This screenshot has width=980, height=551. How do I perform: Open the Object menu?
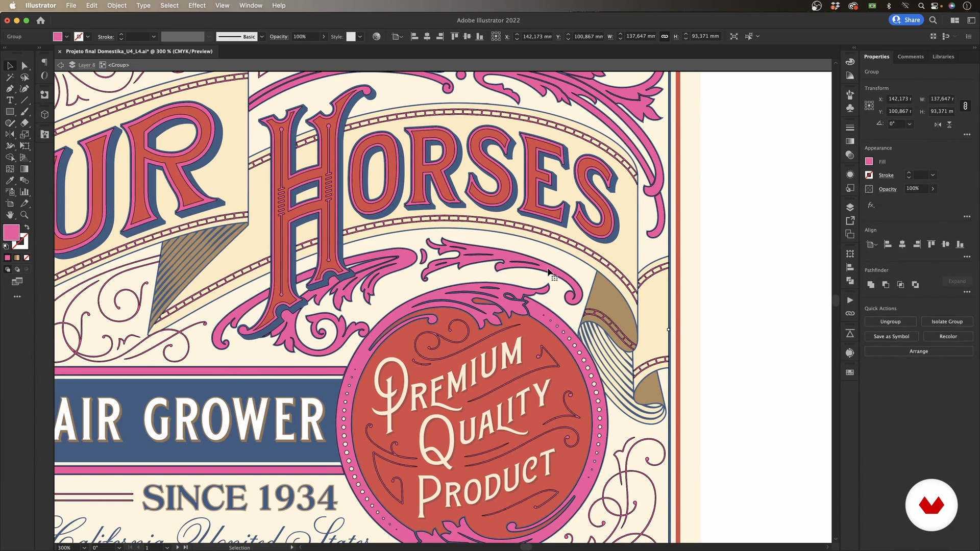[x=117, y=6]
